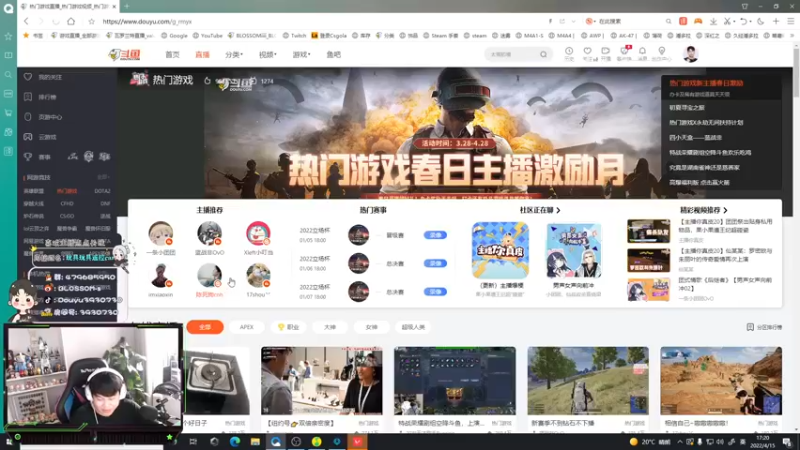Click the taskbar volume speaker icon

pos(720,442)
